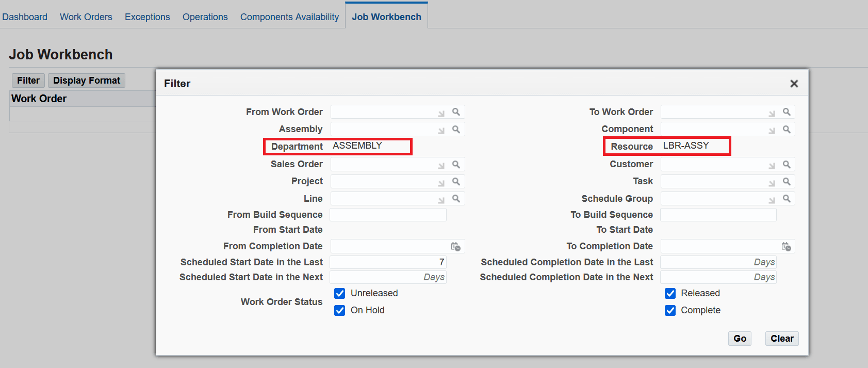This screenshot has height=368, width=868.
Task: Open the Work Orders tab
Action: tap(86, 17)
